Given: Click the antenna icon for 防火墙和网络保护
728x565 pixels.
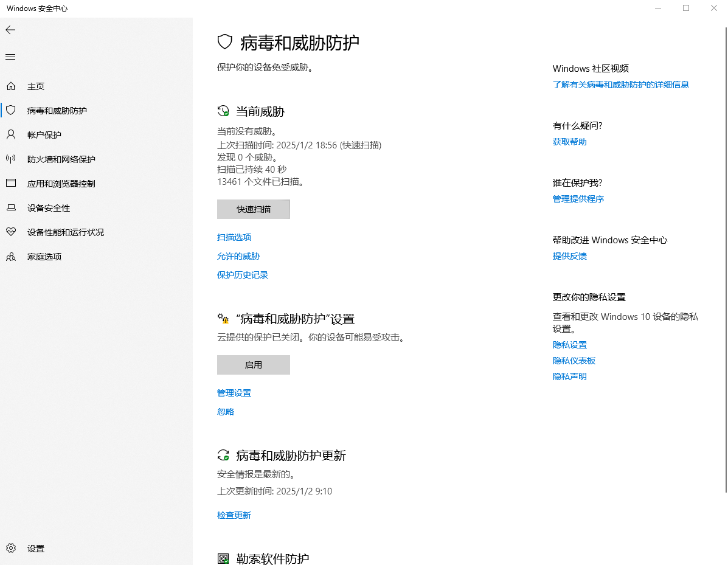Looking at the screenshot, I should pyautogui.click(x=11, y=159).
